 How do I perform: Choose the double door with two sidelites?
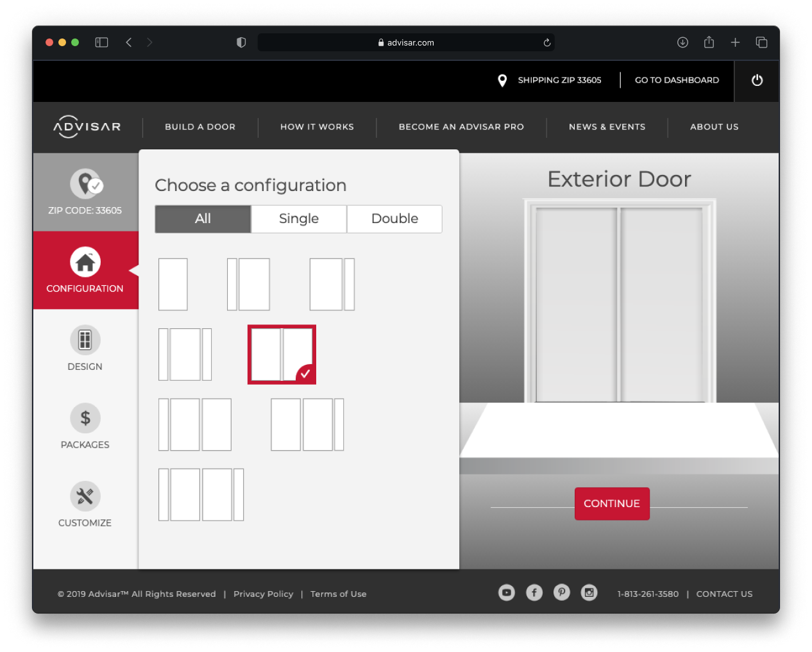201,494
